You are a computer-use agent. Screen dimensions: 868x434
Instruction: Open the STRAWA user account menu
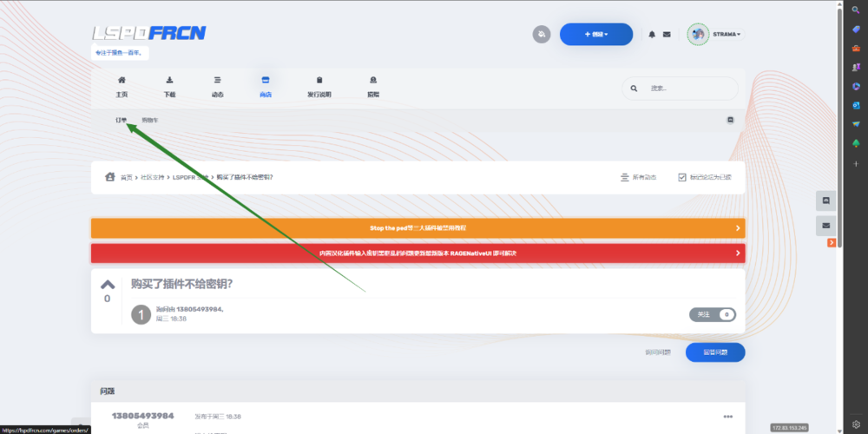[x=714, y=35]
